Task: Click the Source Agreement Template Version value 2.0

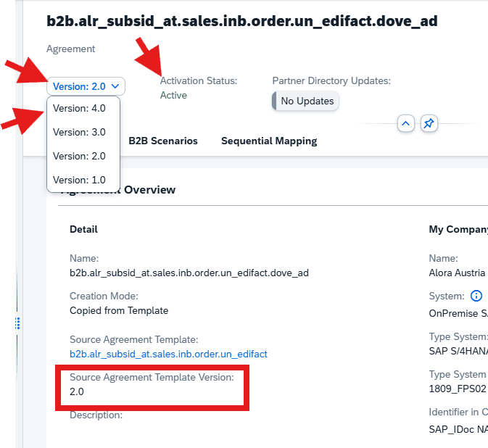Action: click(77, 391)
